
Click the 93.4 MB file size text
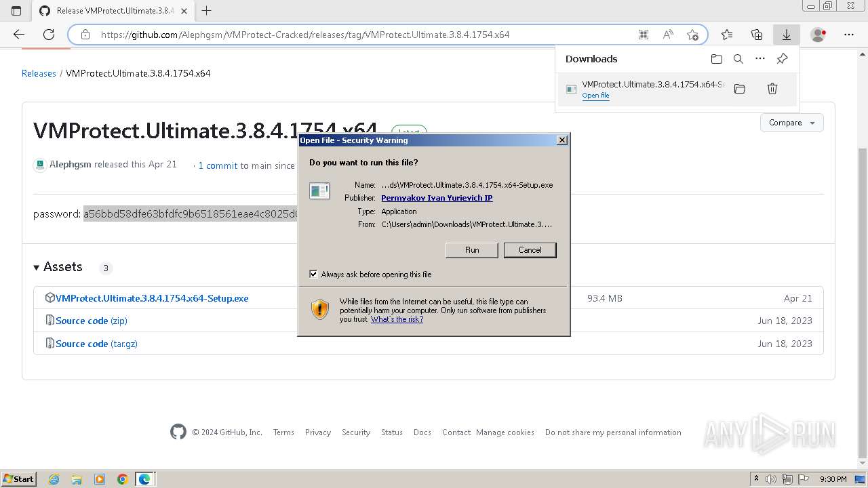coord(605,298)
